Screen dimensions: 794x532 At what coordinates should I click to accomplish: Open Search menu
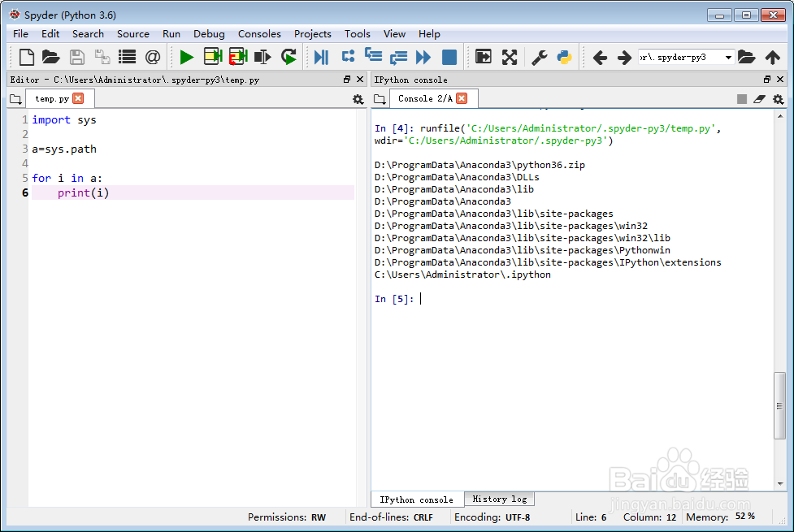pos(88,34)
